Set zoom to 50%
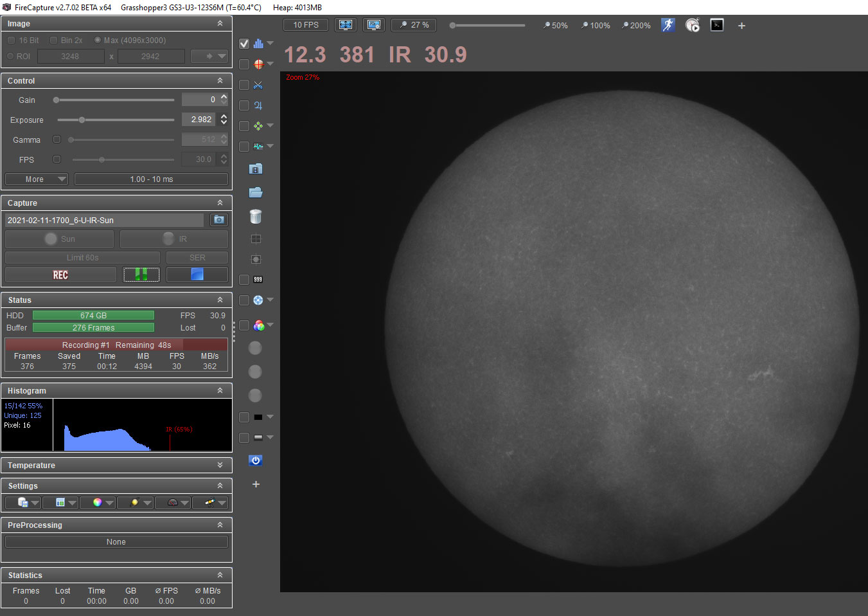The height and width of the screenshot is (616, 868). (555, 26)
